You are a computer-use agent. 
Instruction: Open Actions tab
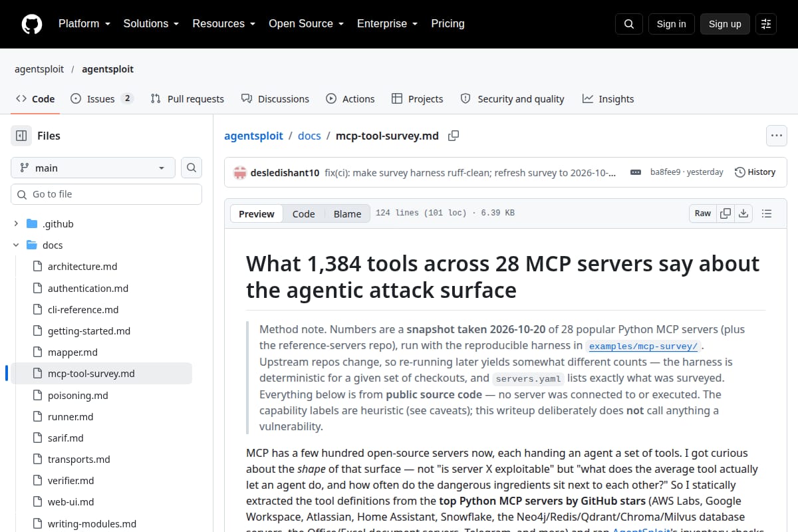click(x=350, y=98)
